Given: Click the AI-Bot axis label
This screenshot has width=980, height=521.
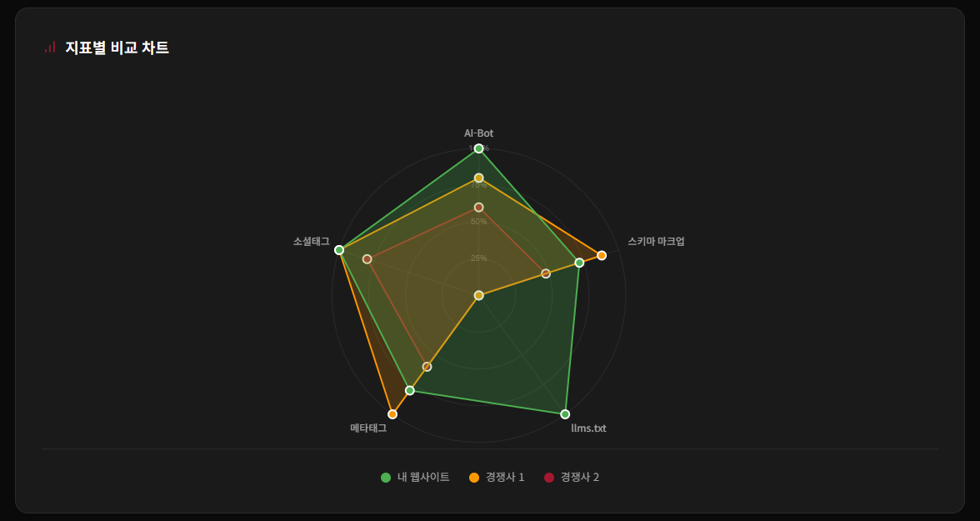Looking at the screenshot, I should click(479, 133).
